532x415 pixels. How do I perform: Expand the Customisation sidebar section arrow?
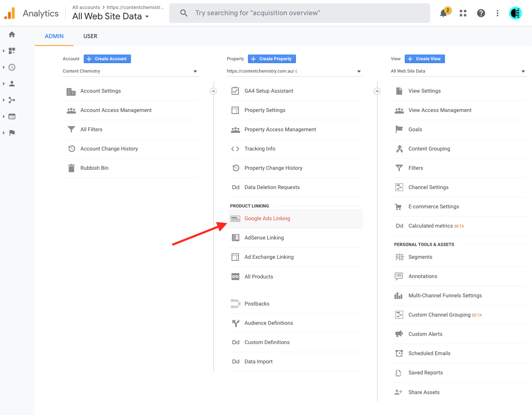[4, 51]
